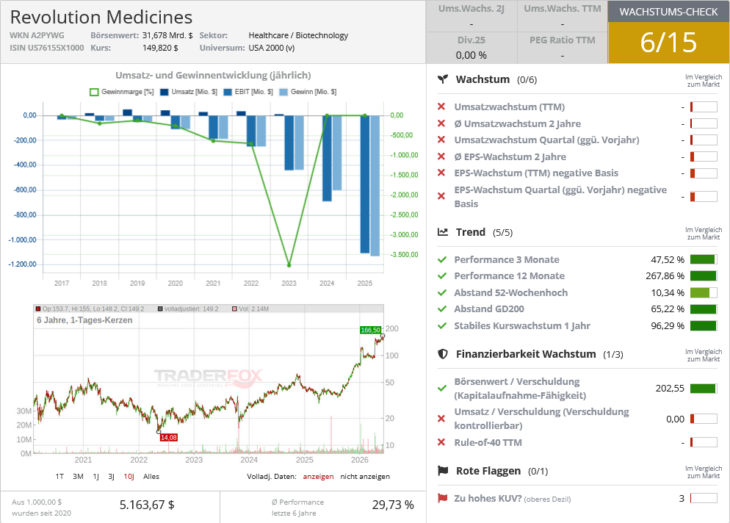Click WKN A2PYWG text
The width and height of the screenshot is (730, 523).
[x=37, y=35]
